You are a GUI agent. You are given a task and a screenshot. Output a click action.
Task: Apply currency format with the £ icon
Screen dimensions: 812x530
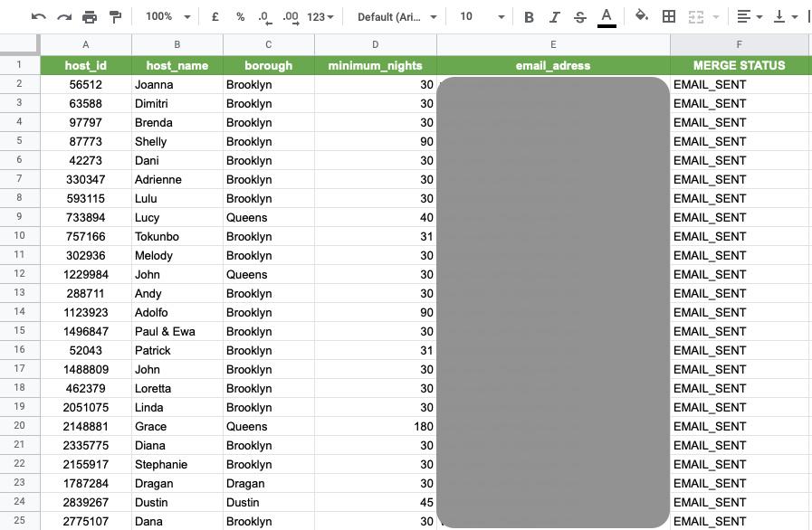point(214,15)
